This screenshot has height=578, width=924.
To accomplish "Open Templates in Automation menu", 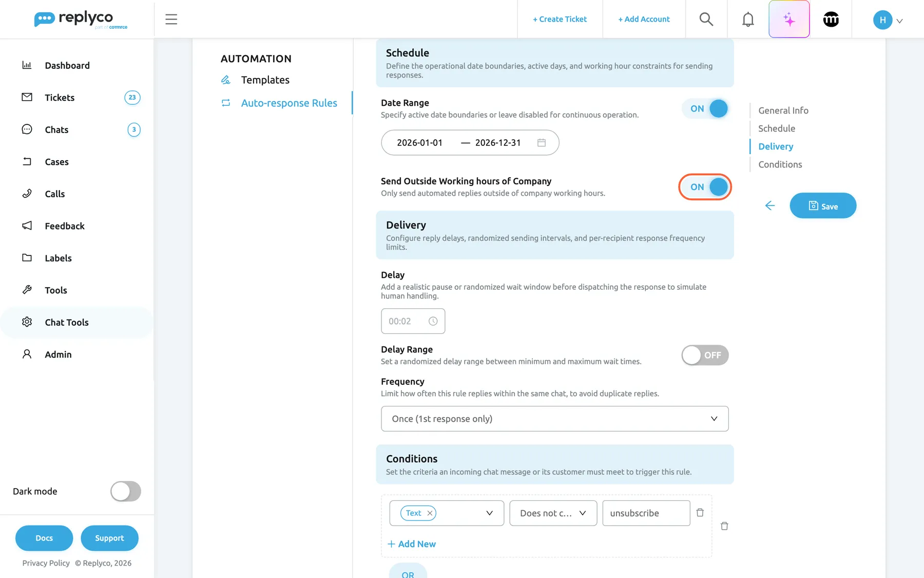I will click(265, 80).
